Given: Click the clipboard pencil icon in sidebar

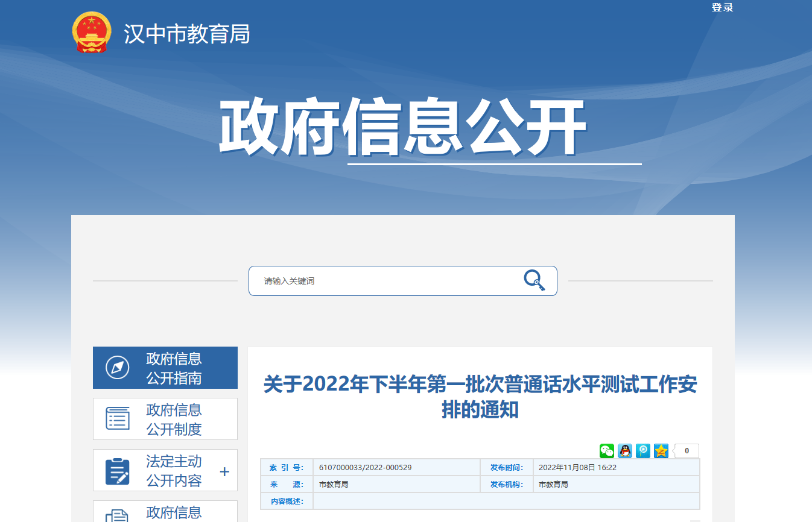Looking at the screenshot, I should (x=118, y=471).
